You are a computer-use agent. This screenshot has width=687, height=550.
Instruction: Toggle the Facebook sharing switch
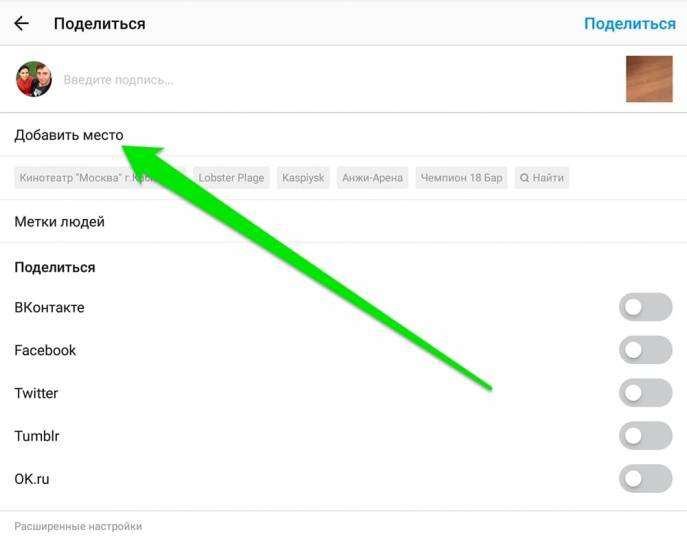(645, 350)
